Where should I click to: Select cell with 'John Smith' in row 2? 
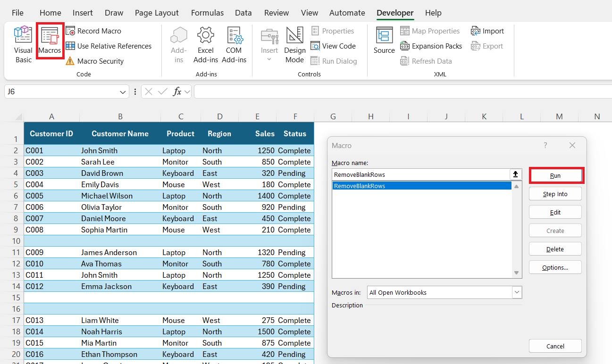coord(120,150)
